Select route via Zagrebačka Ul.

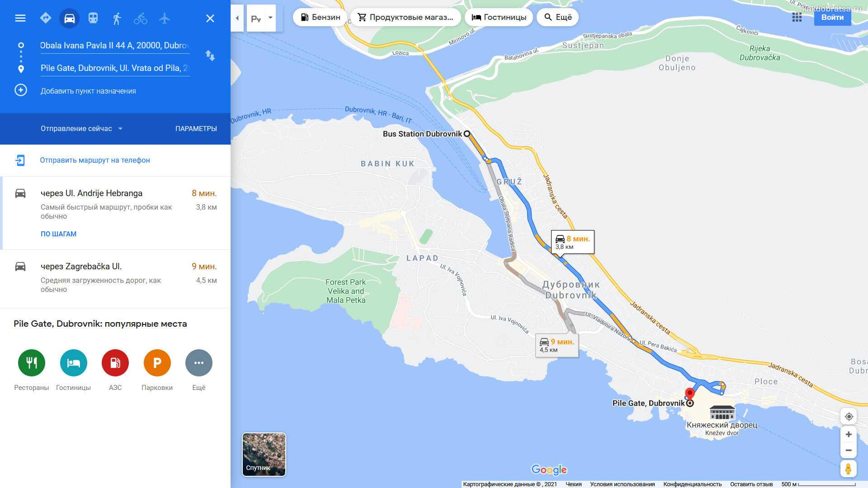point(115,278)
